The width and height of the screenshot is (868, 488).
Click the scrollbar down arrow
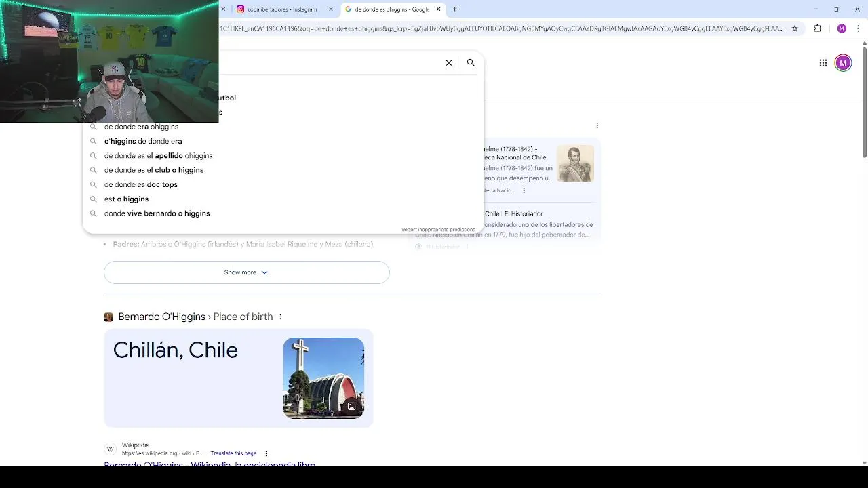point(864,463)
